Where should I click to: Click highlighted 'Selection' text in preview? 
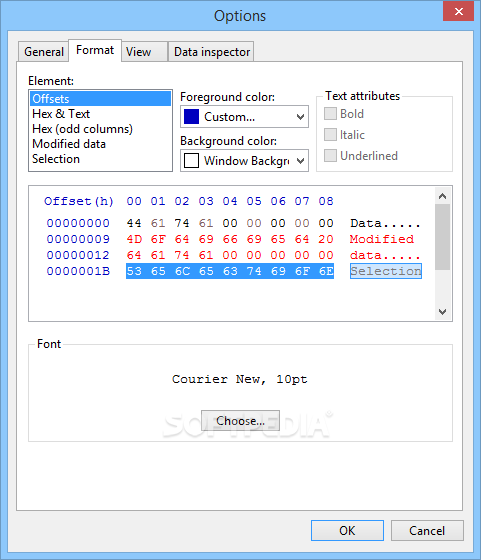(x=386, y=271)
